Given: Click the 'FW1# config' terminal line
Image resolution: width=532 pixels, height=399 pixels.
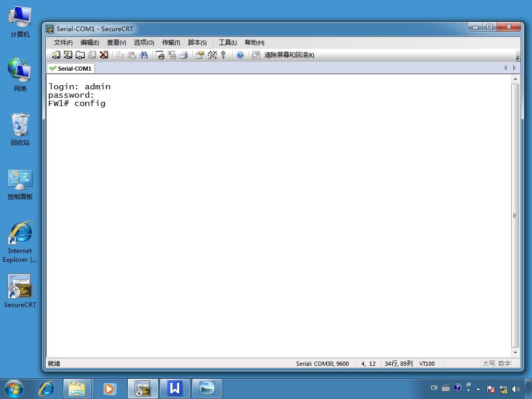Looking at the screenshot, I should pos(77,103).
